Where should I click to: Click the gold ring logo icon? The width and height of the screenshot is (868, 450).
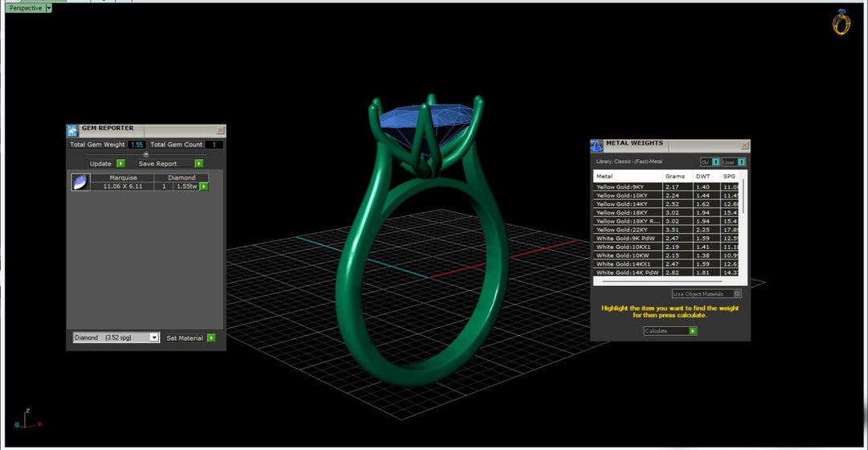[841, 23]
